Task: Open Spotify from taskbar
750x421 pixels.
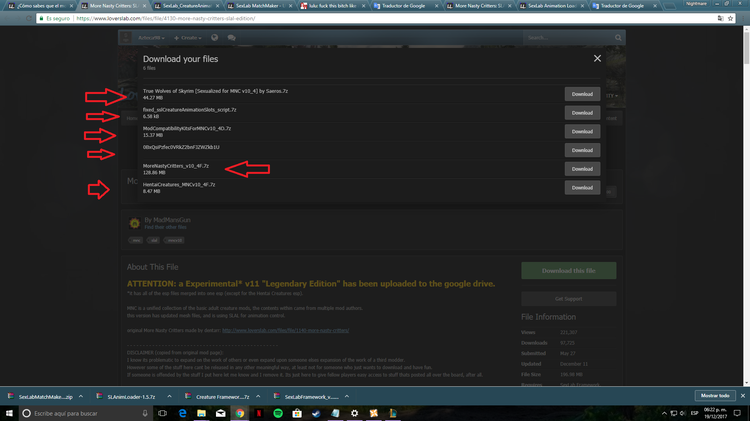Action: coord(278,413)
